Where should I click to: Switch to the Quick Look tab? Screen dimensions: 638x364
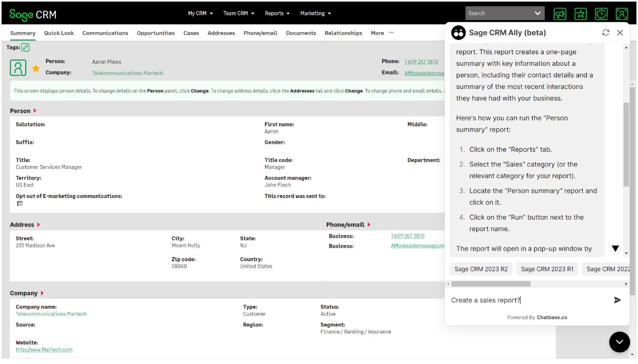point(59,33)
